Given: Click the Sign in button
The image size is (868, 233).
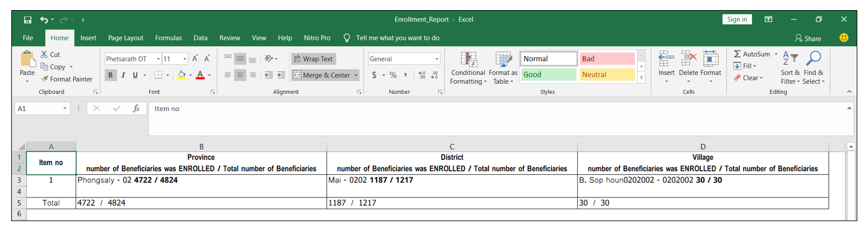Looking at the screenshot, I should [737, 20].
